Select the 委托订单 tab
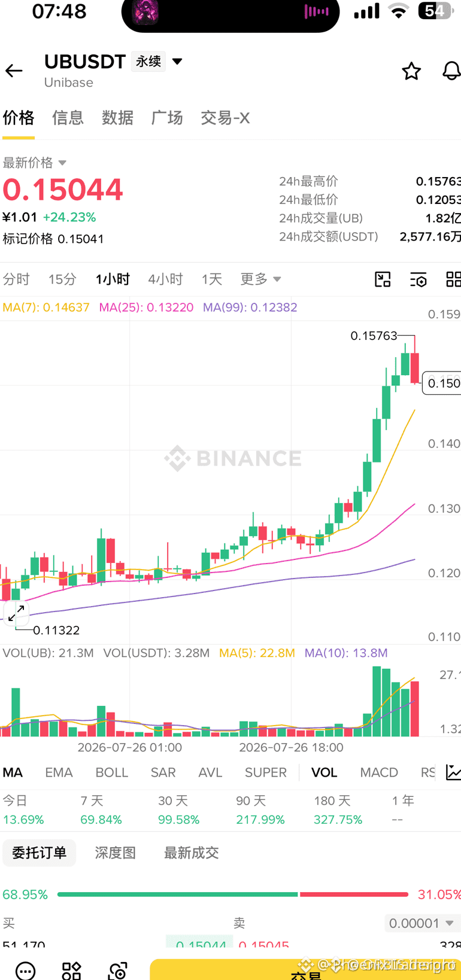461x980 pixels. pyautogui.click(x=40, y=853)
